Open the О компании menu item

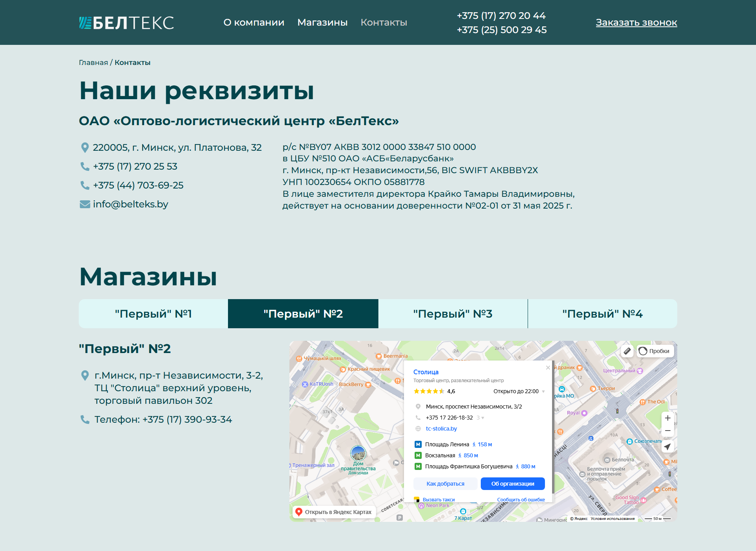[x=254, y=22]
